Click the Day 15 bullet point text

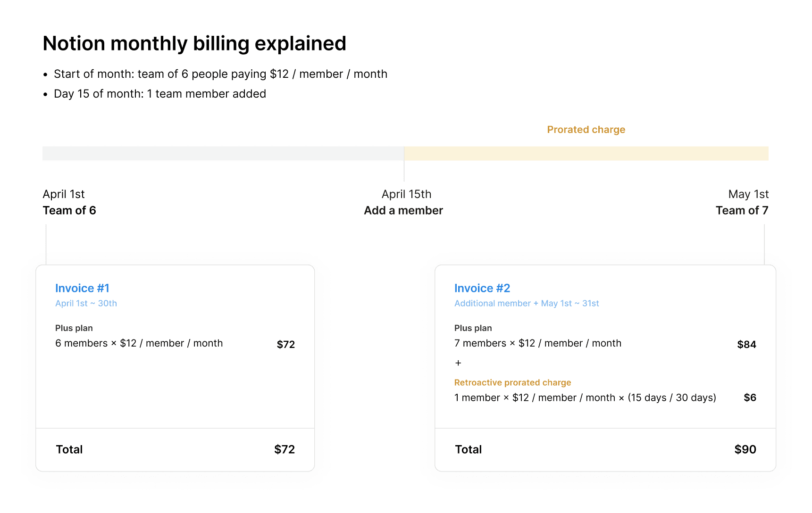pos(160,93)
